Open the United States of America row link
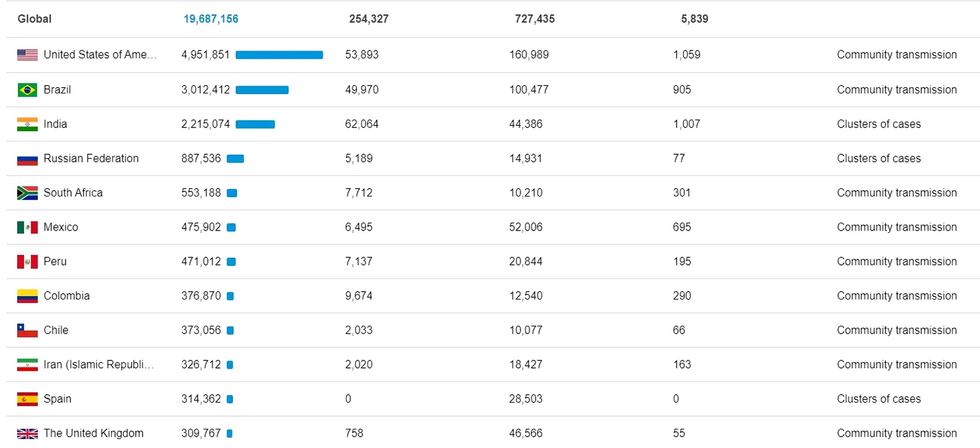The width and height of the screenshot is (980, 448). pos(100,55)
